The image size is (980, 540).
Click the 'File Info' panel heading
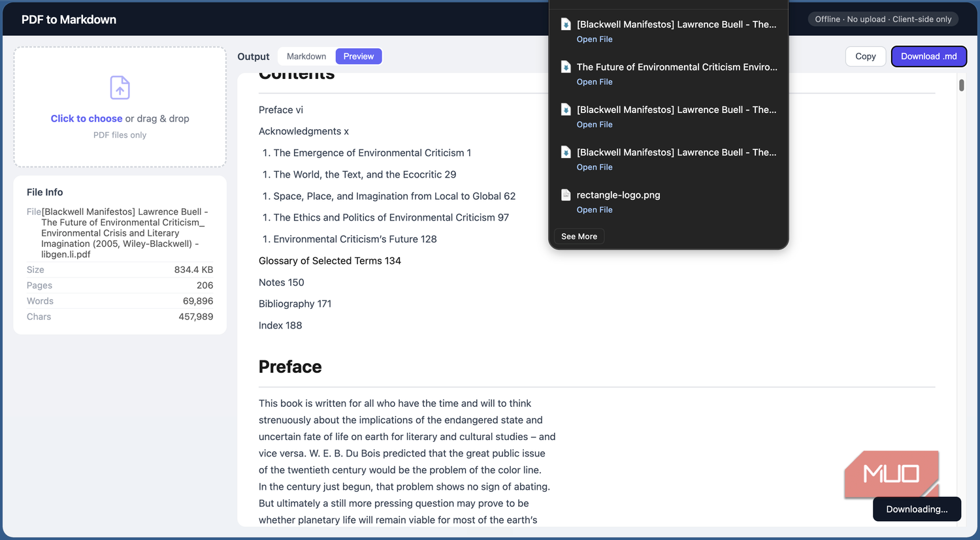point(45,192)
